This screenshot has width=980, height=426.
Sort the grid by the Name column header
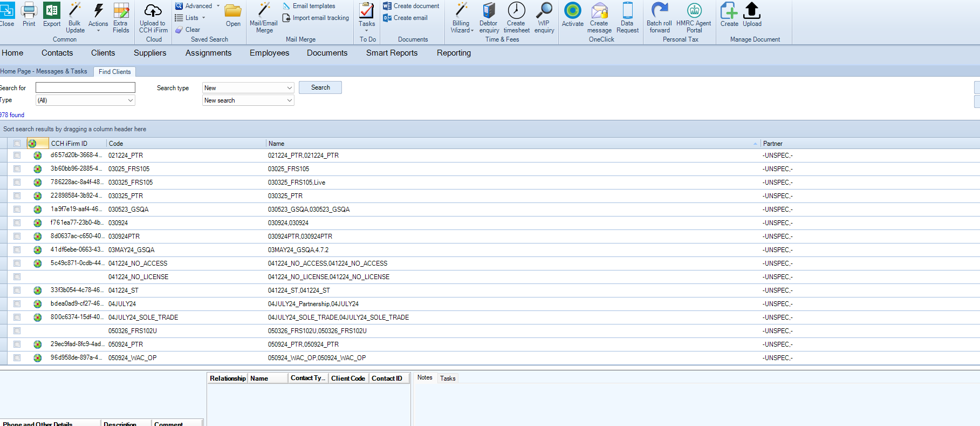click(x=513, y=144)
